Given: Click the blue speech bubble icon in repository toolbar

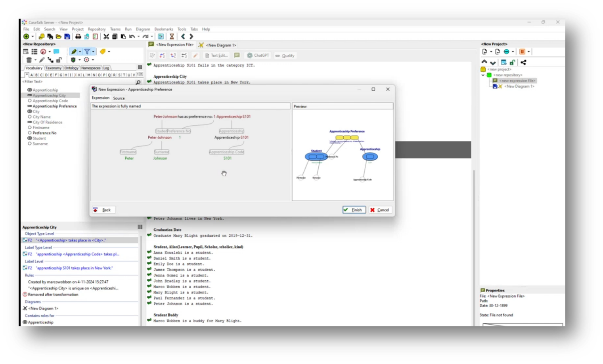Looking at the screenshot, I should tap(56, 52).
